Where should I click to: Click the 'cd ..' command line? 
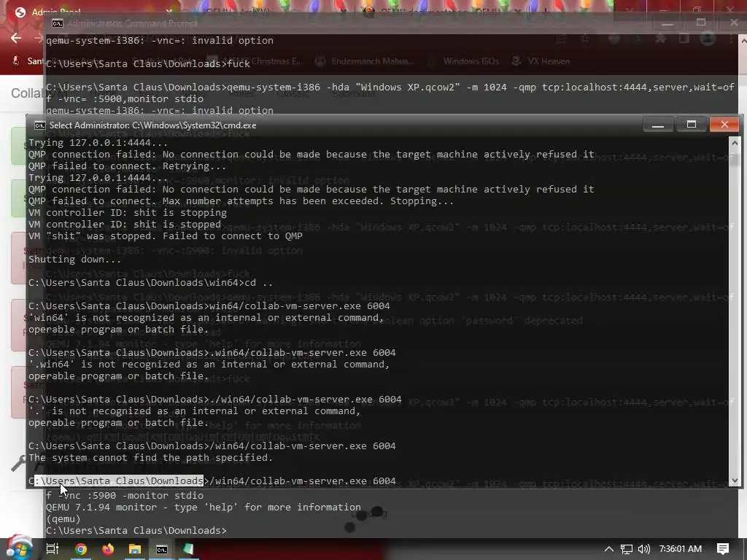(x=150, y=283)
